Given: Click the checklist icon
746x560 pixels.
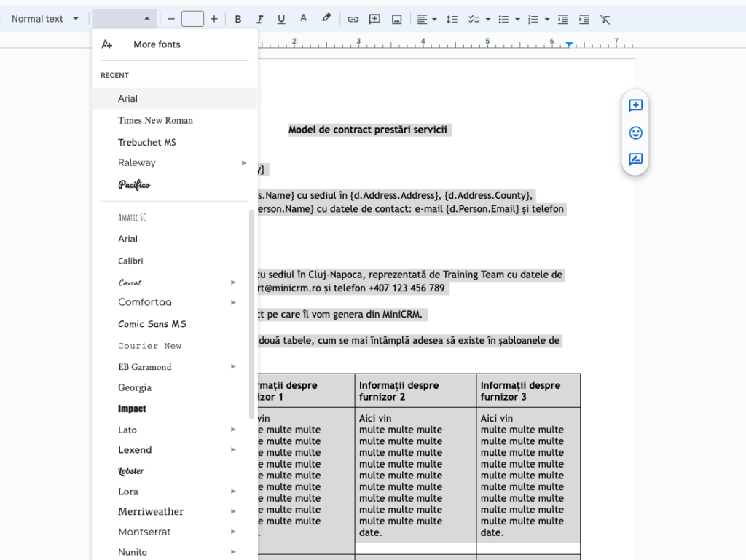Looking at the screenshot, I should 474,20.
